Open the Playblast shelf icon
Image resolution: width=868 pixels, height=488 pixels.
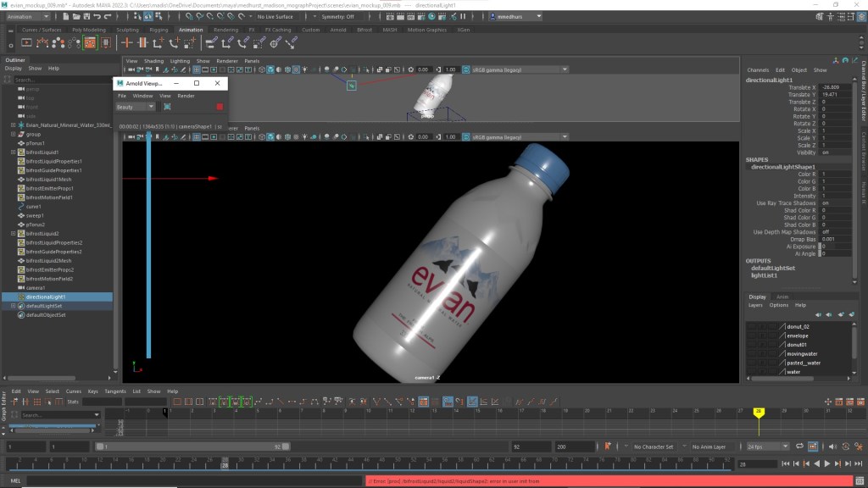[27, 42]
